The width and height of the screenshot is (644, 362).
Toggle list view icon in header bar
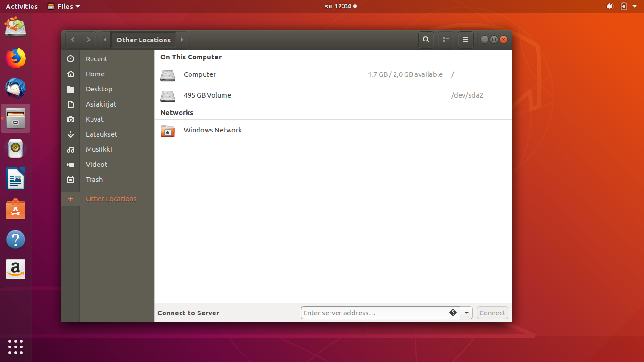tap(446, 40)
